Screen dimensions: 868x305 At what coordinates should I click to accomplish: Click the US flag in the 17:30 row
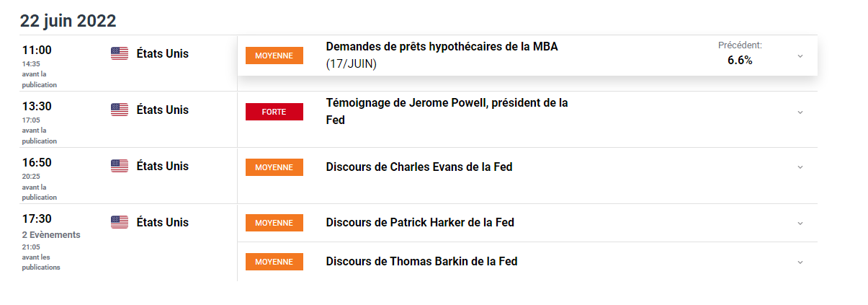click(x=120, y=222)
